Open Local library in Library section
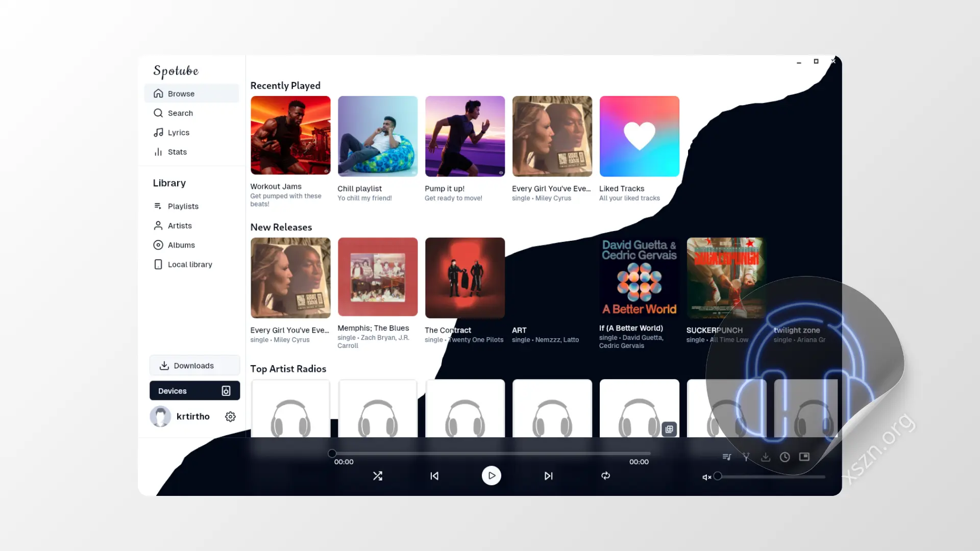980x551 pixels. coord(189,265)
